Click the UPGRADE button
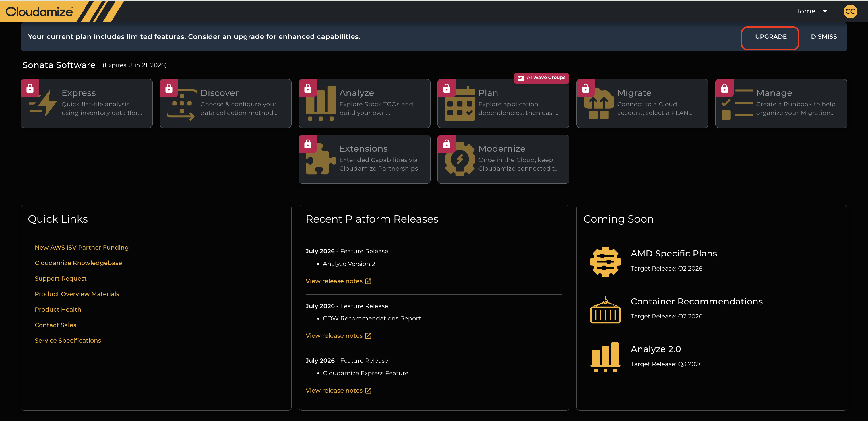The height and width of the screenshot is (421, 868). [x=771, y=37]
